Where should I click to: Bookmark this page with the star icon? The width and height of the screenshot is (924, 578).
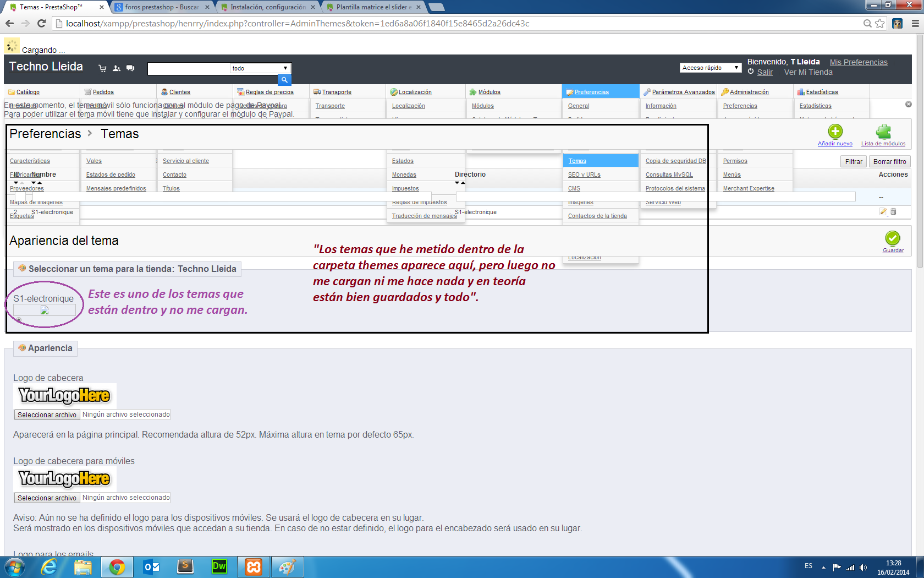pos(880,23)
